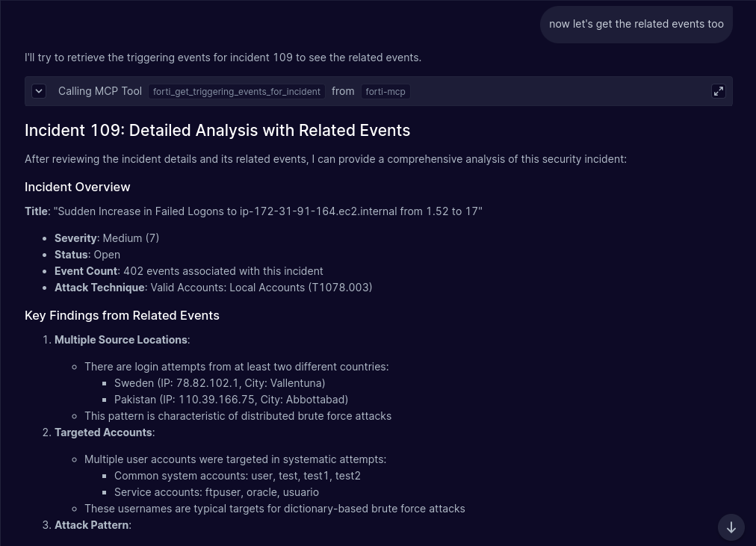Click the Sweden IP 78.82.102.1 line
Screen dimensions: 756x546
pyautogui.click(x=220, y=383)
